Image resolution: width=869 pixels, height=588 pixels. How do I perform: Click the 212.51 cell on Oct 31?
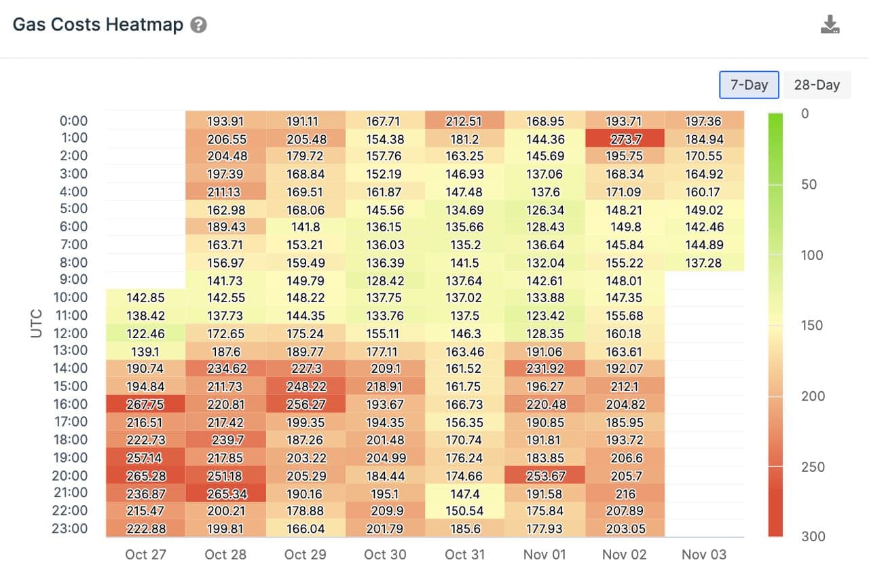(465, 121)
